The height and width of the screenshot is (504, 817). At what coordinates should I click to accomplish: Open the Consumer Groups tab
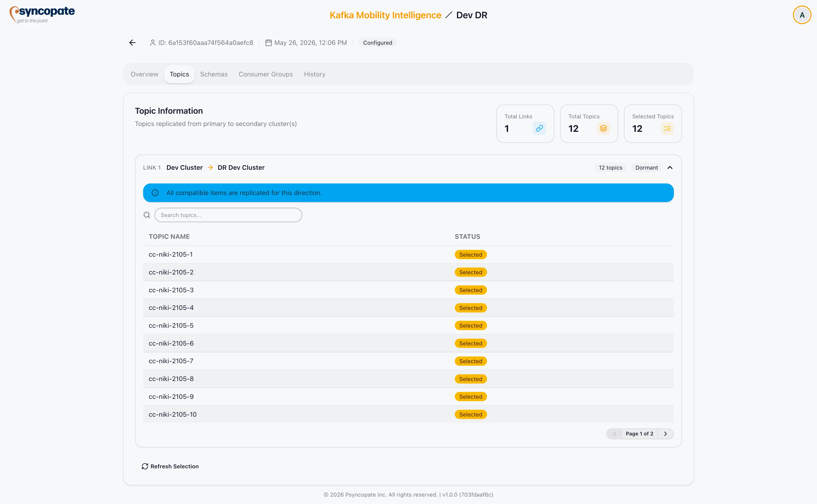click(266, 74)
